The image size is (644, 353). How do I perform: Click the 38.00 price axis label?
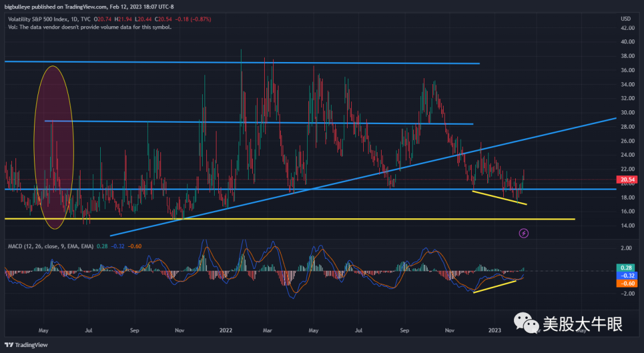(627, 56)
